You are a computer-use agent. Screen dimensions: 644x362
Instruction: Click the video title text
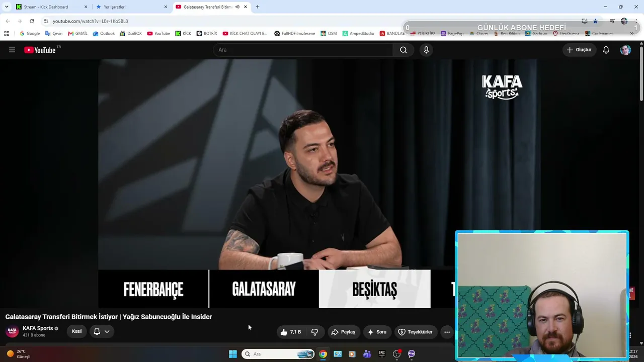[109, 317]
